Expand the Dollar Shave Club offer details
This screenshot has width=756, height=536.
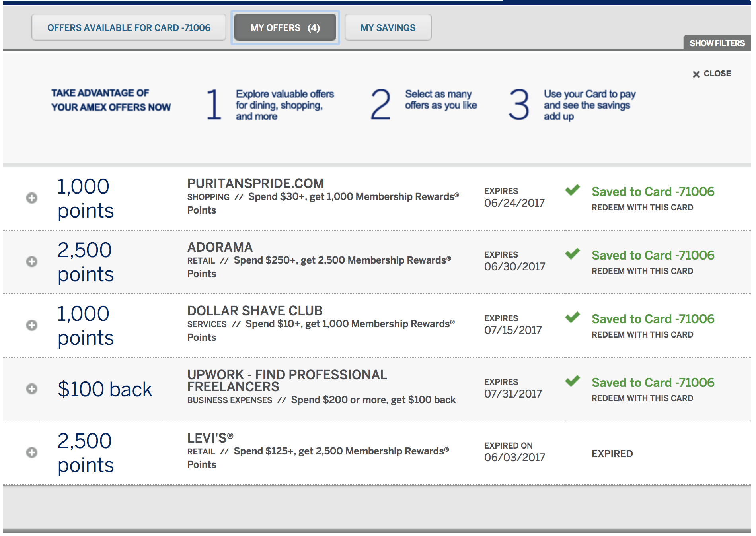(32, 325)
